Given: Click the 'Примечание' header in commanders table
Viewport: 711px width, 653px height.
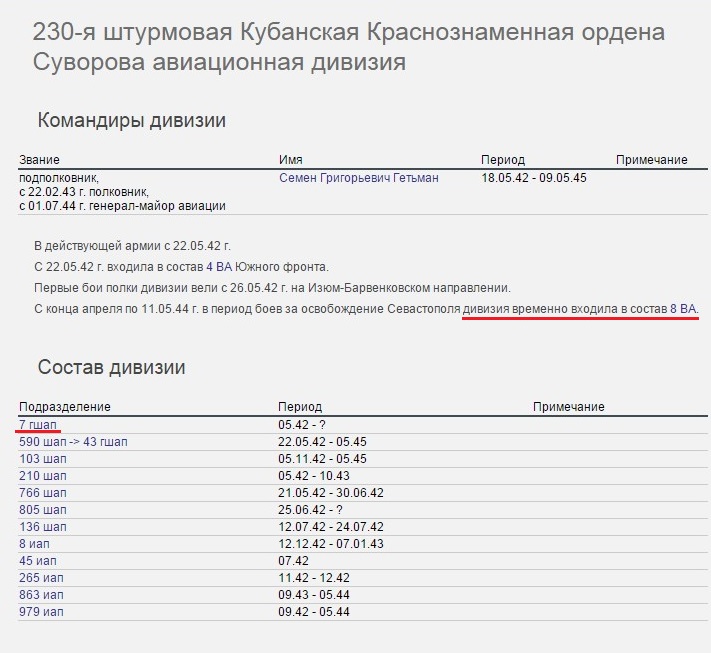Looking at the screenshot, I should [x=652, y=160].
